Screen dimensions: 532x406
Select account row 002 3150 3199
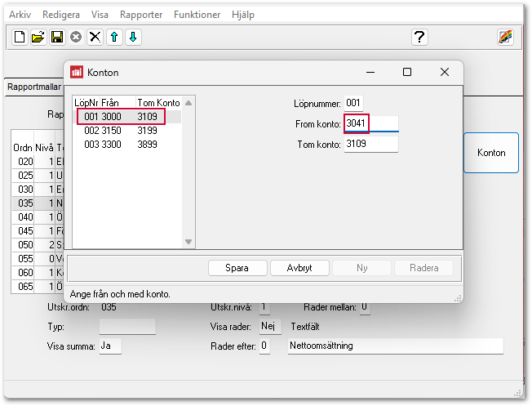(127, 131)
